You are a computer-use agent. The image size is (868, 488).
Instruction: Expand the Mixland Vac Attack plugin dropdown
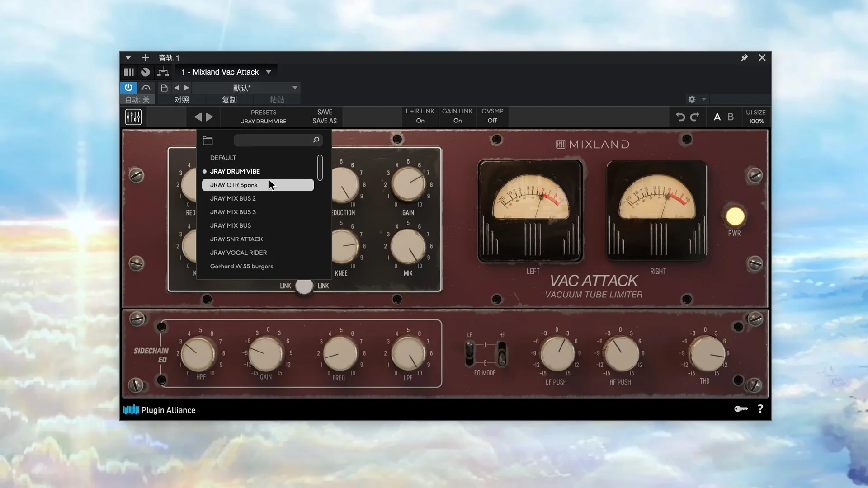pyautogui.click(x=269, y=72)
